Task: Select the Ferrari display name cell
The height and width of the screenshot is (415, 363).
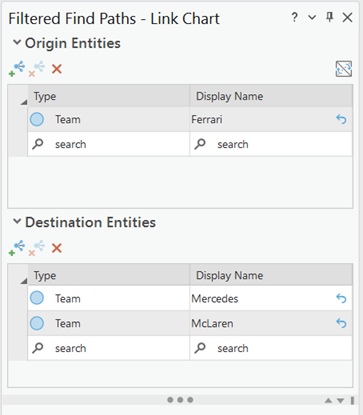Action: 271,119
